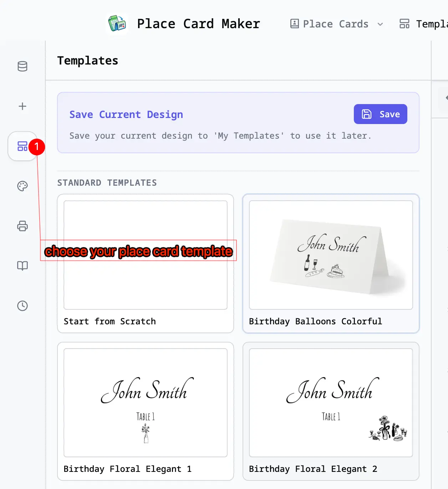The height and width of the screenshot is (489, 448).
Task: Select the Templates icon in the sidebar
Action: (22, 146)
